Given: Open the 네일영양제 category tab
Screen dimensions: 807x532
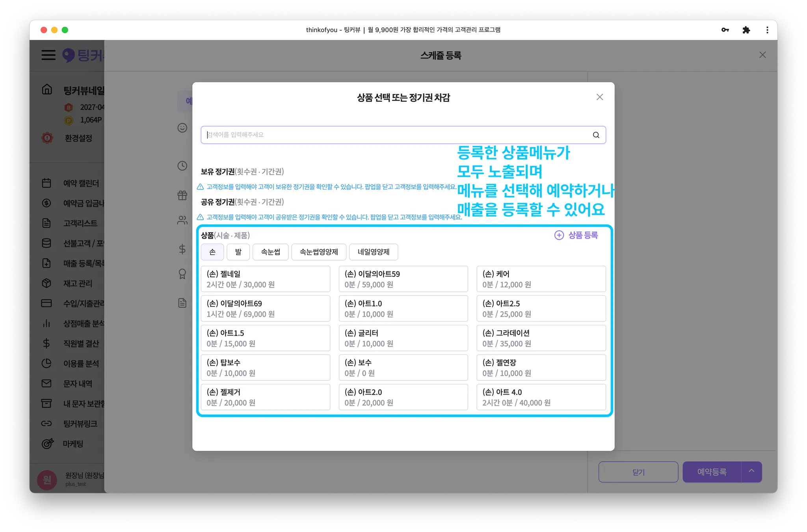Looking at the screenshot, I should (373, 252).
